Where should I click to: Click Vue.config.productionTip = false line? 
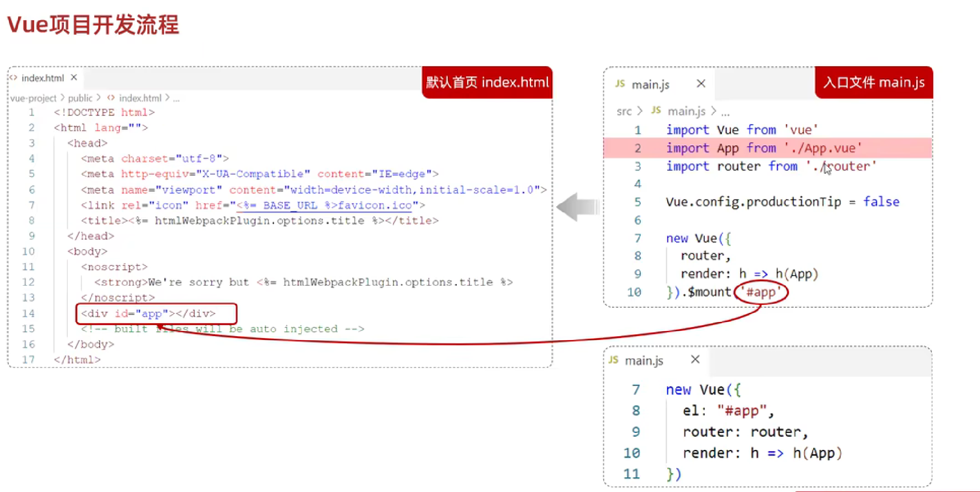(783, 202)
